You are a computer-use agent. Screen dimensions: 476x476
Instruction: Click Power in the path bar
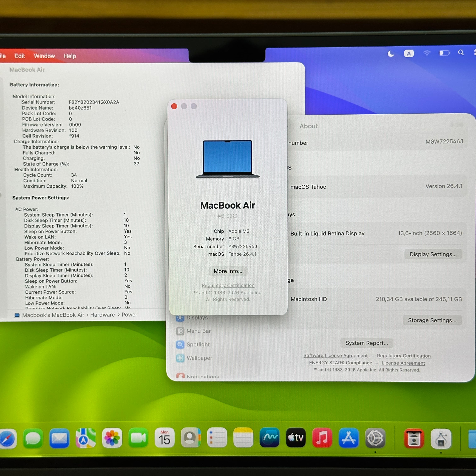(x=129, y=315)
